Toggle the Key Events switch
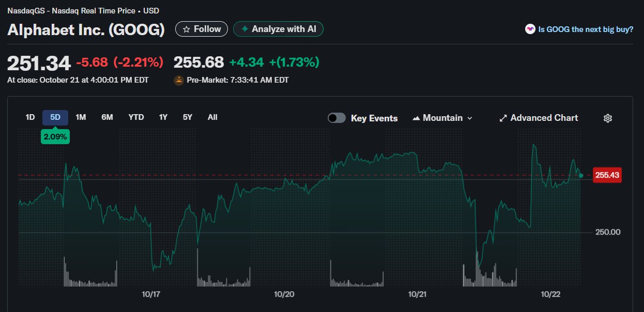 pos(336,118)
